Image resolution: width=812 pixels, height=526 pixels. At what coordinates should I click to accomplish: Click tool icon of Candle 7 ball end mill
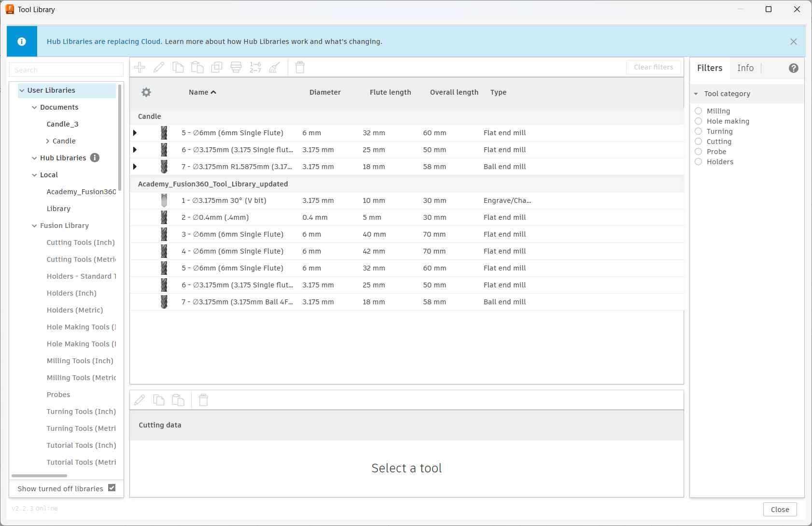164,167
